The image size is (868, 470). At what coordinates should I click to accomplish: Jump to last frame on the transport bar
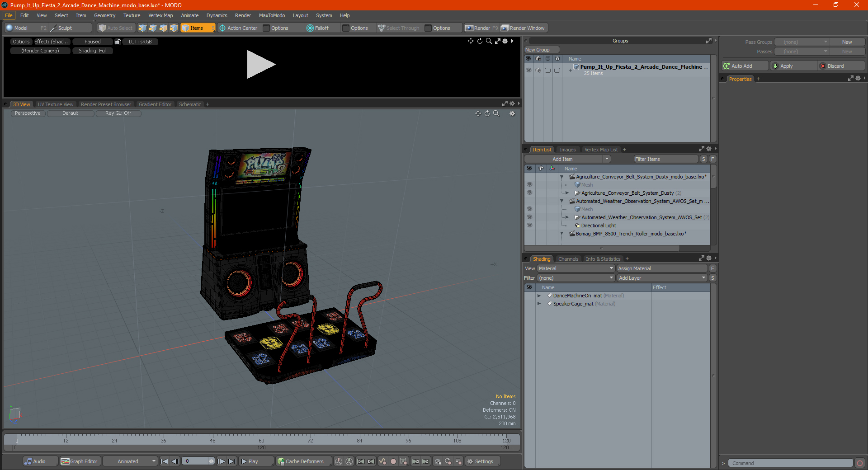(x=232, y=461)
